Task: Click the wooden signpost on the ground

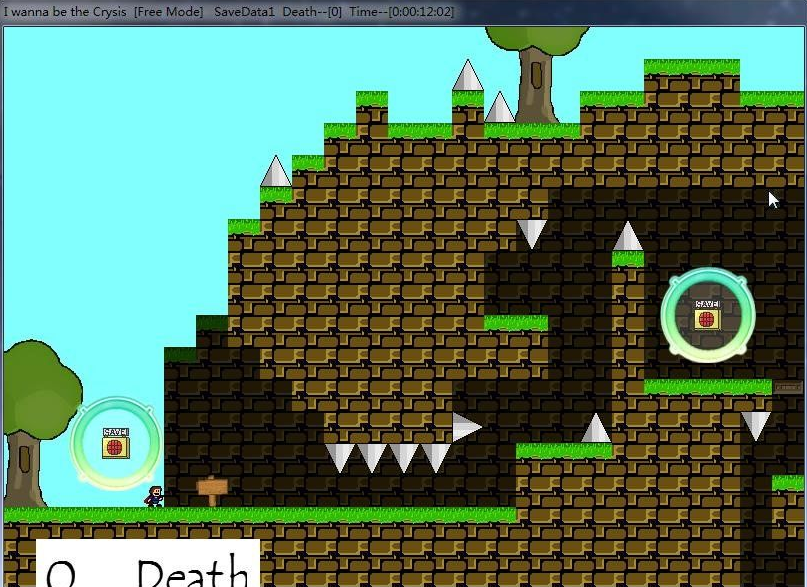Action: 212,491
